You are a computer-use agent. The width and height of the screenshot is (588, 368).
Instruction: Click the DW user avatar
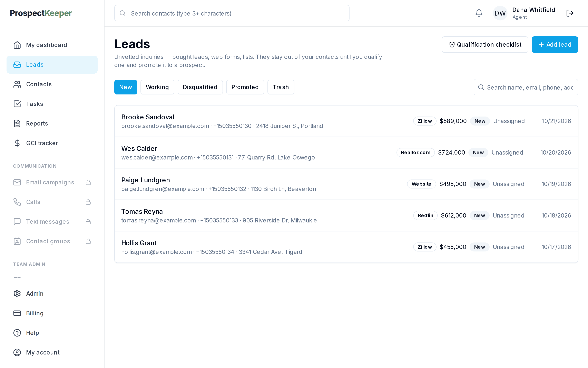(x=500, y=13)
